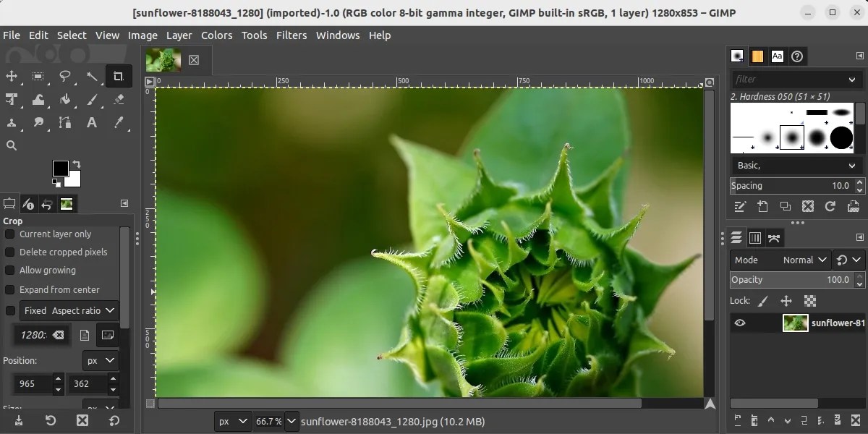Select the Color Picker tool
Image resolution: width=868 pixels, height=434 pixels.
pyautogui.click(x=119, y=123)
